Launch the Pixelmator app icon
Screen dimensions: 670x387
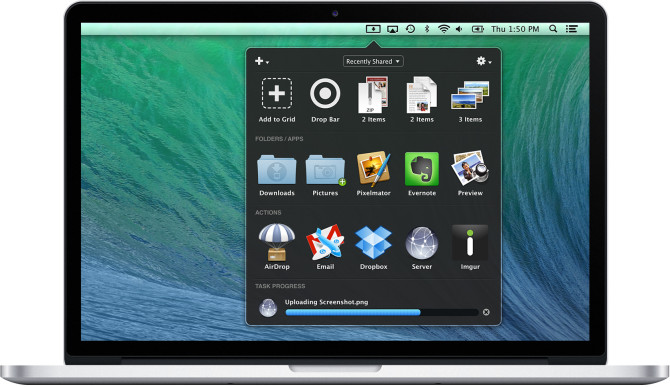373,169
